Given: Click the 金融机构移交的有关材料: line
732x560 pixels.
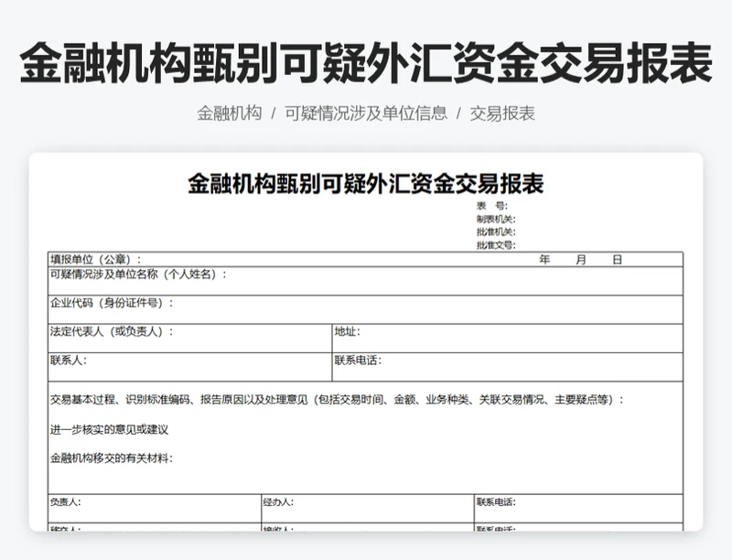Looking at the screenshot, I should [x=111, y=458].
